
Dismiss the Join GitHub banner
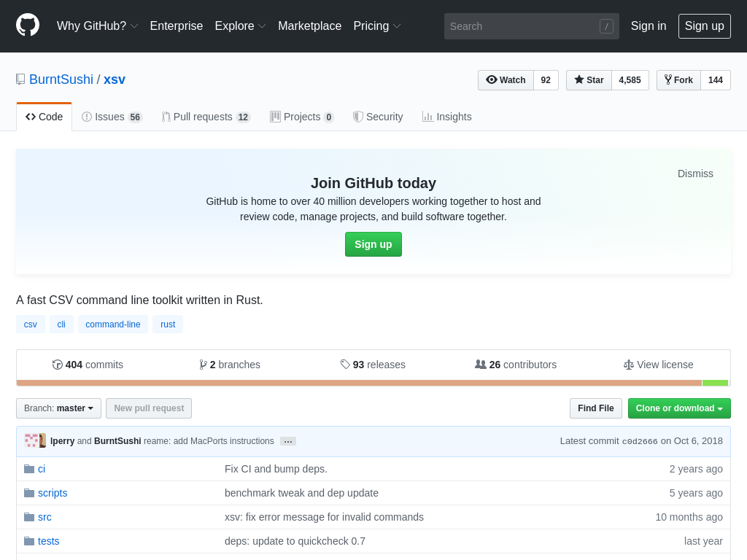click(695, 174)
